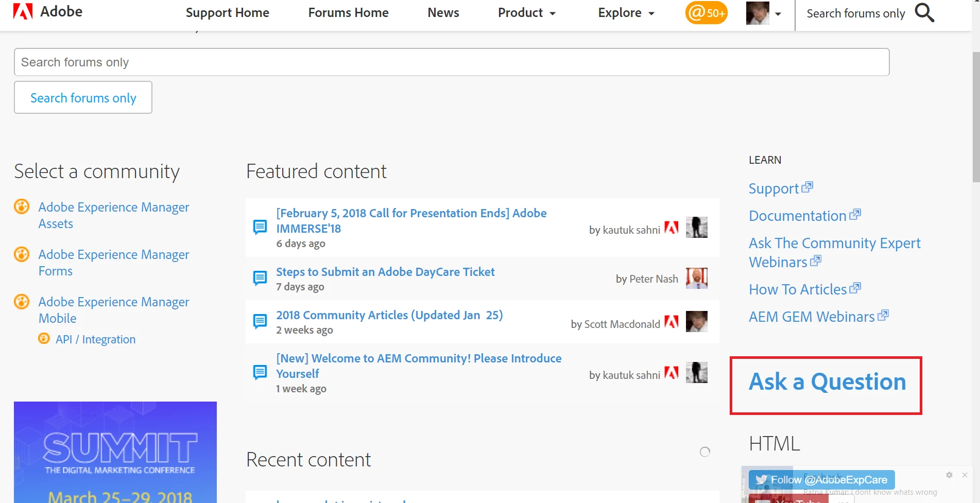980x503 pixels.
Task: Click the Twitter Follow @AdobeExpCare button
Action: coord(821,480)
